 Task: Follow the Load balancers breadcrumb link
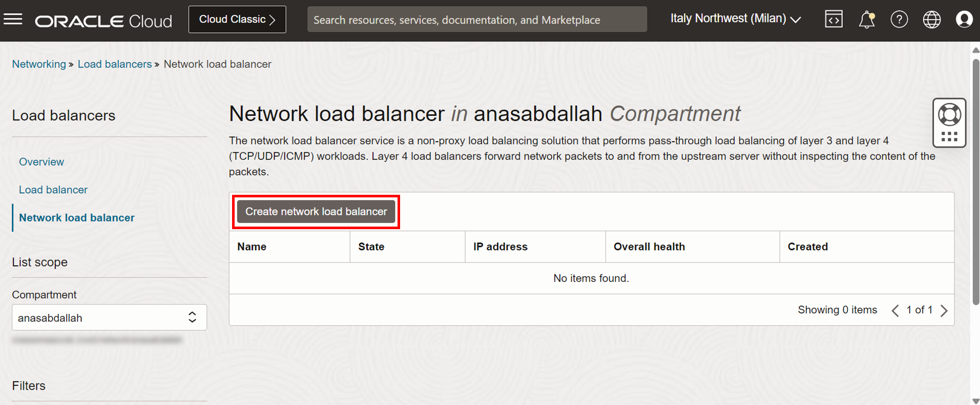click(115, 64)
